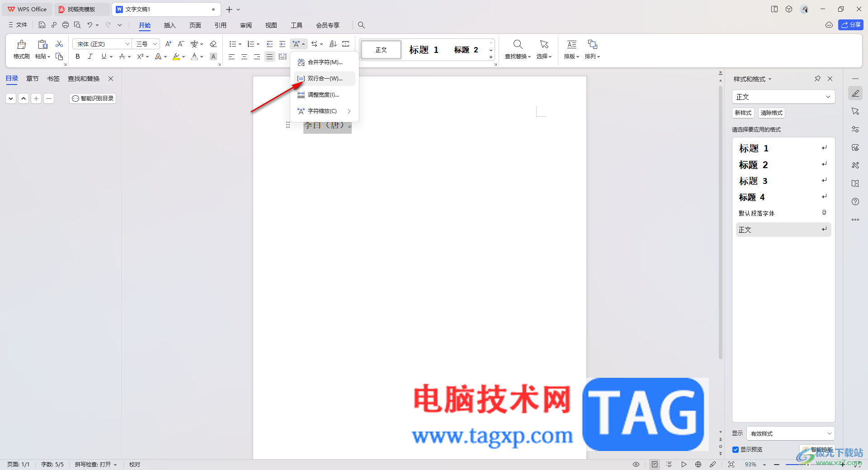
Task: Click the pencil icon in right sidebar
Action: tap(855, 94)
